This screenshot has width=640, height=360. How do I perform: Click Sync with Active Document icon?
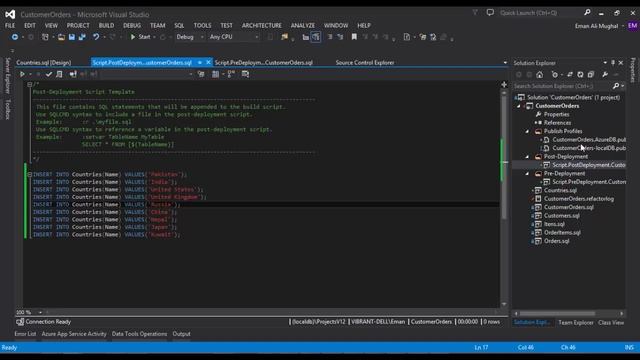point(569,75)
